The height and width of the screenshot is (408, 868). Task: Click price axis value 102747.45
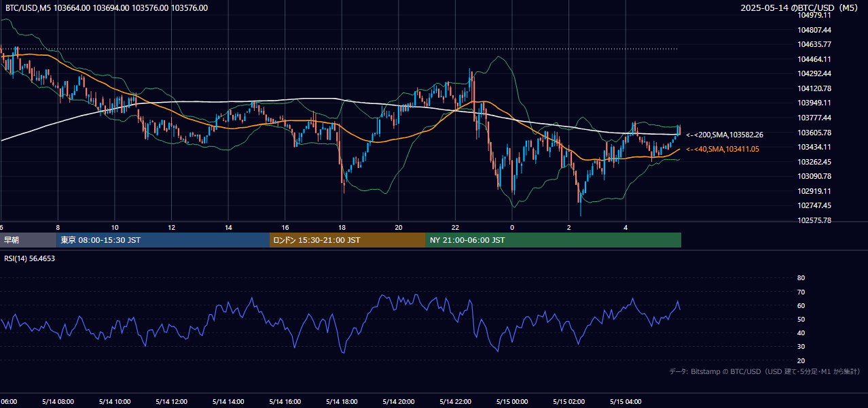pos(816,205)
